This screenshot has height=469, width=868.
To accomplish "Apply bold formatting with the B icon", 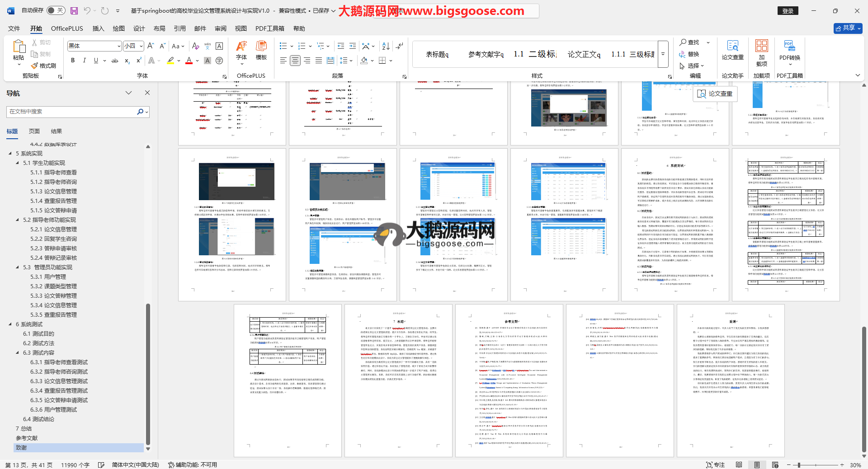I will [x=73, y=61].
